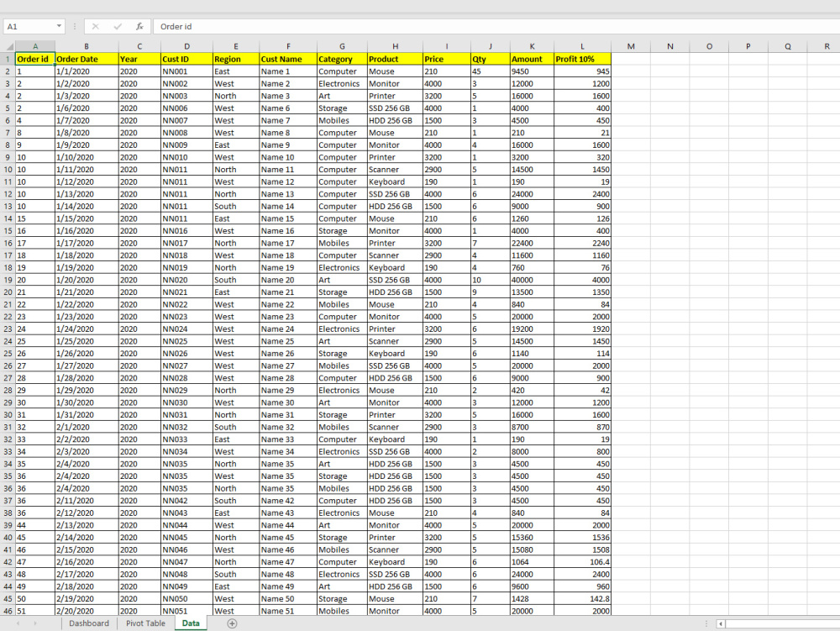
Task: Click the cell with amount 15080
Action: 532,549
